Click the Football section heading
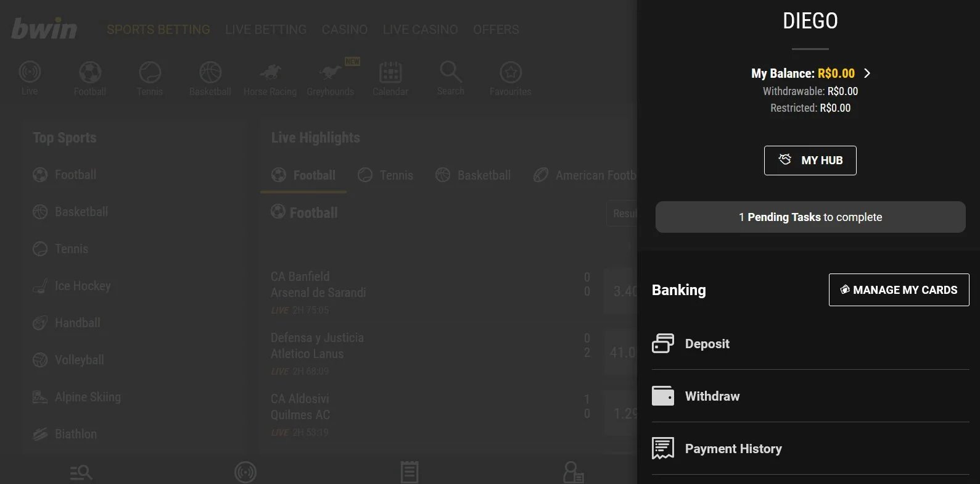 click(314, 213)
